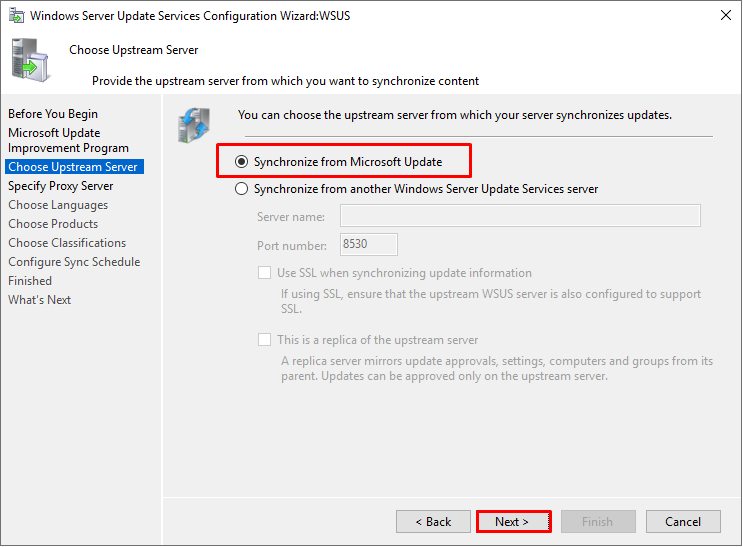Open Configure Sync Schedule step
Image resolution: width=743 pixels, height=547 pixels.
(x=74, y=262)
